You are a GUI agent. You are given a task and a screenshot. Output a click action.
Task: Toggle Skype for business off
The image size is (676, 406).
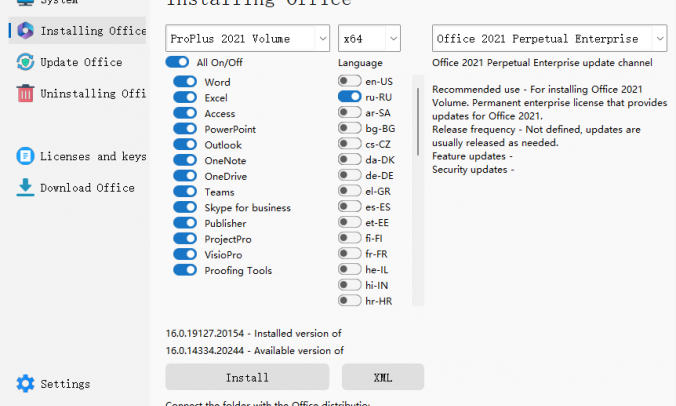tap(185, 207)
